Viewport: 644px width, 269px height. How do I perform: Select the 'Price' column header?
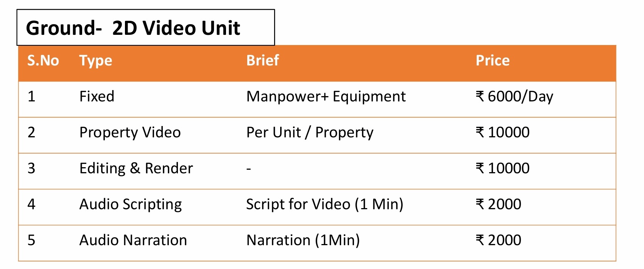click(x=493, y=61)
